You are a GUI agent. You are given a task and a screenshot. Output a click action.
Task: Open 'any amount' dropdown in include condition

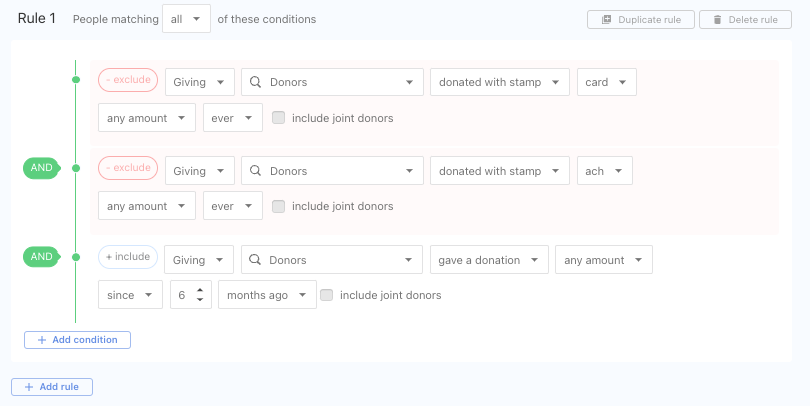(604, 260)
